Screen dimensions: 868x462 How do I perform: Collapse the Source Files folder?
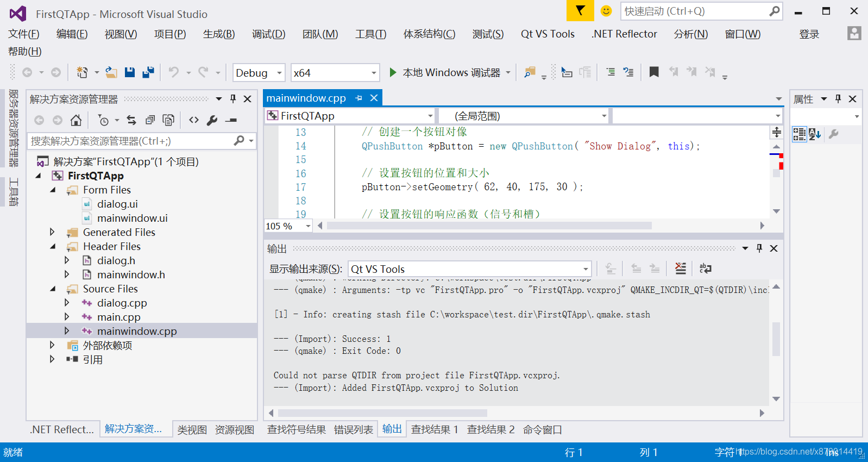coord(53,289)
